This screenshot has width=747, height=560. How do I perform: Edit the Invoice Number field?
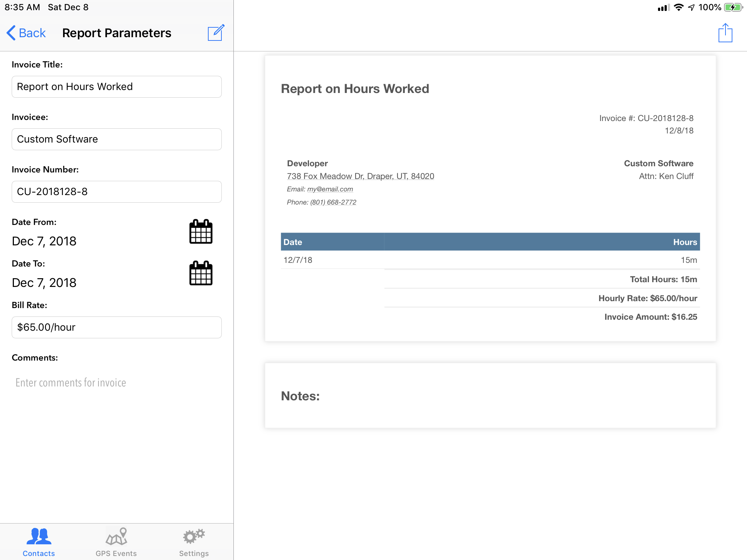(117, 192)
